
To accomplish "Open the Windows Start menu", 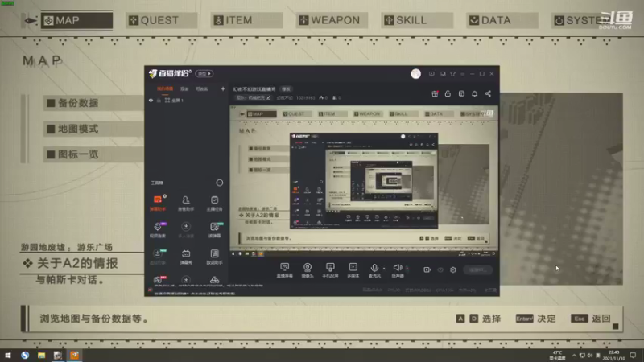I will pos(8,355).
